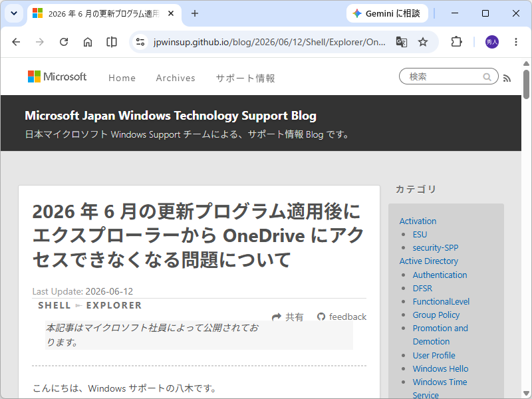Reload the current page
Screen dimensions: 532x399
(64, 42)
